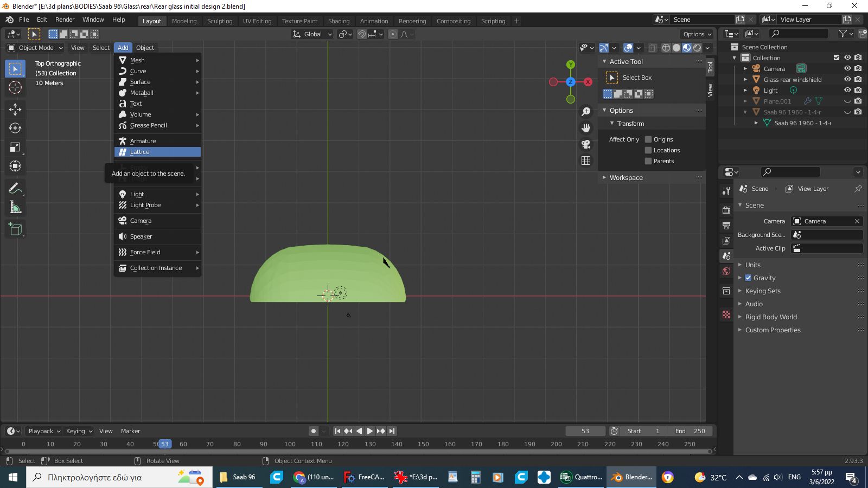
Task: Click the End frame field
Action: [690, 431]
